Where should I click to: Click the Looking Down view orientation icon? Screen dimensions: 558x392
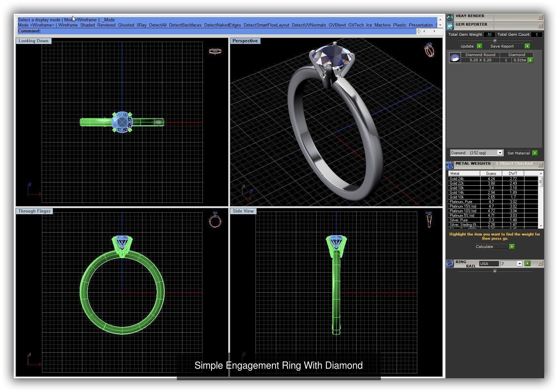click(215, 51)
